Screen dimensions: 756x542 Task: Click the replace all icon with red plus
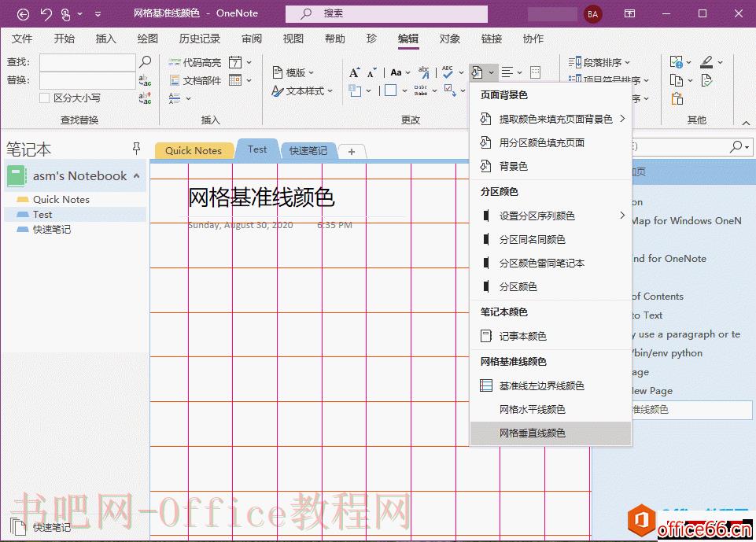pos(145,98)
